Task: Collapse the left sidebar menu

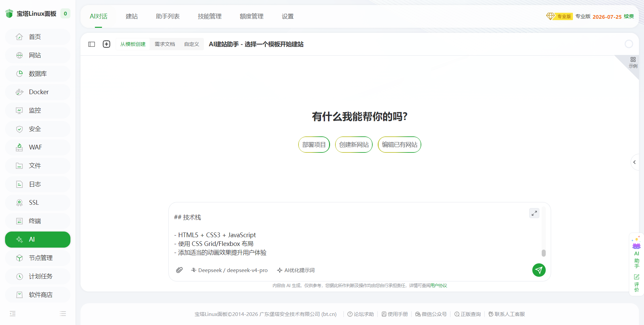Action: tap(13, 314)
